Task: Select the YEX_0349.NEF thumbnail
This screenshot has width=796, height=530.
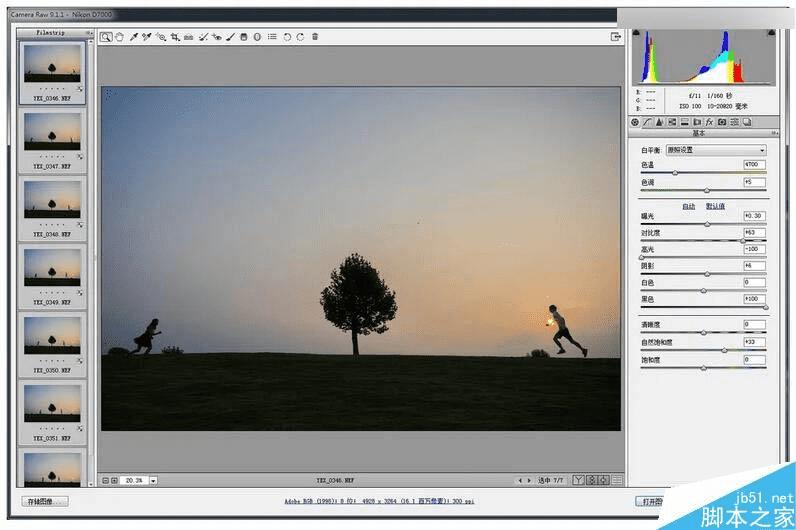Action: pos(52,276)
